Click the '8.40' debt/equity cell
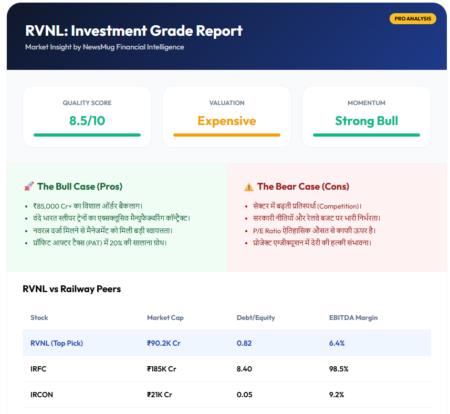This screenshot has width=450, height=414. (x=244, y=369)
